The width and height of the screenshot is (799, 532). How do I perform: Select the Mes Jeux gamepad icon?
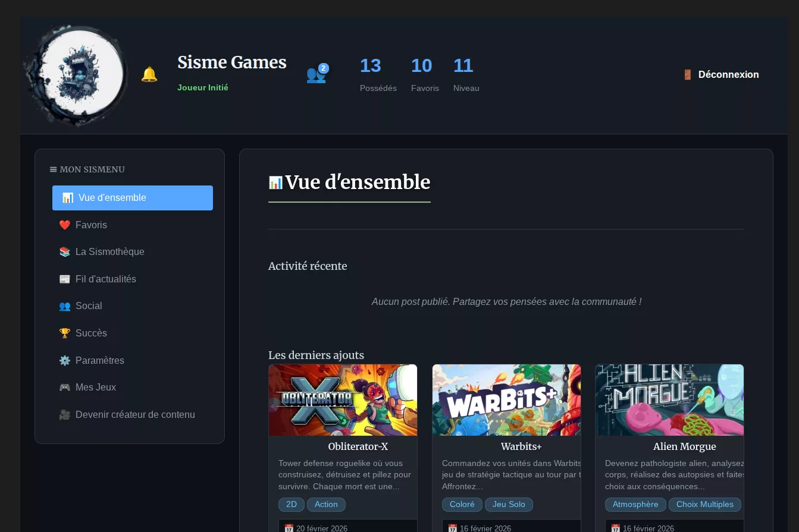tap(65, 387)
